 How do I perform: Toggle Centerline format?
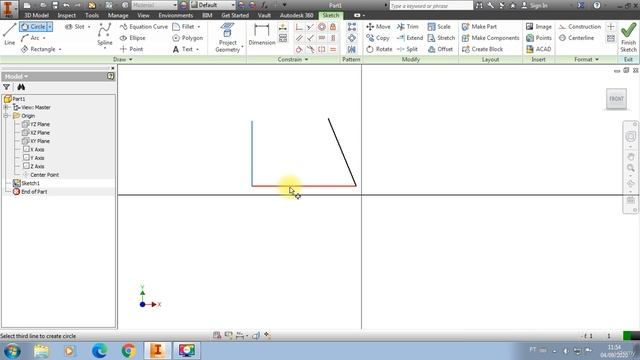[x=576, y=38]
